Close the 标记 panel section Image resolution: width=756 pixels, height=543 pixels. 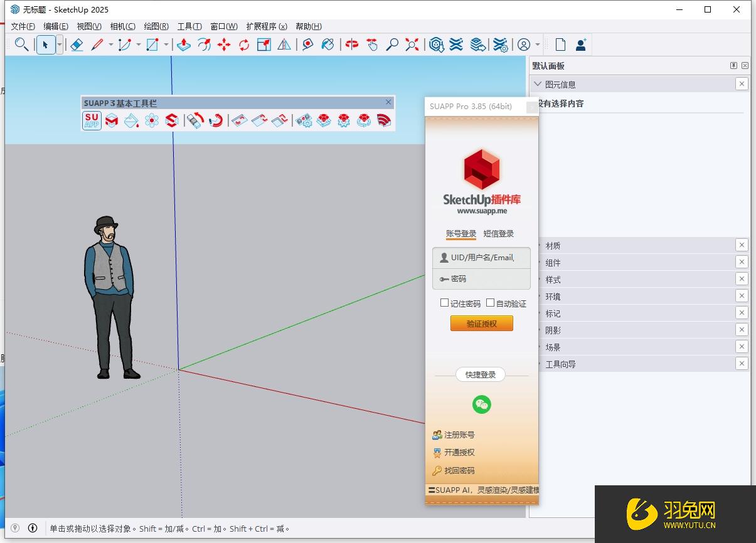[x=742, y=313]
